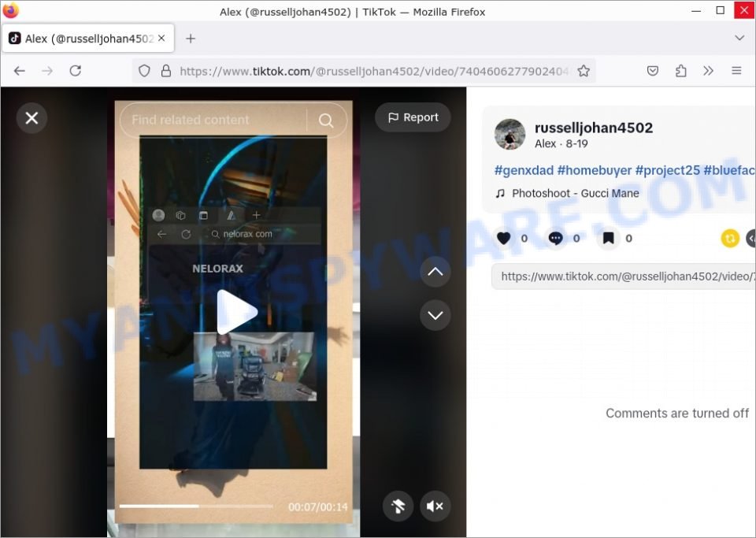Click the yellow repost icon

730,238
